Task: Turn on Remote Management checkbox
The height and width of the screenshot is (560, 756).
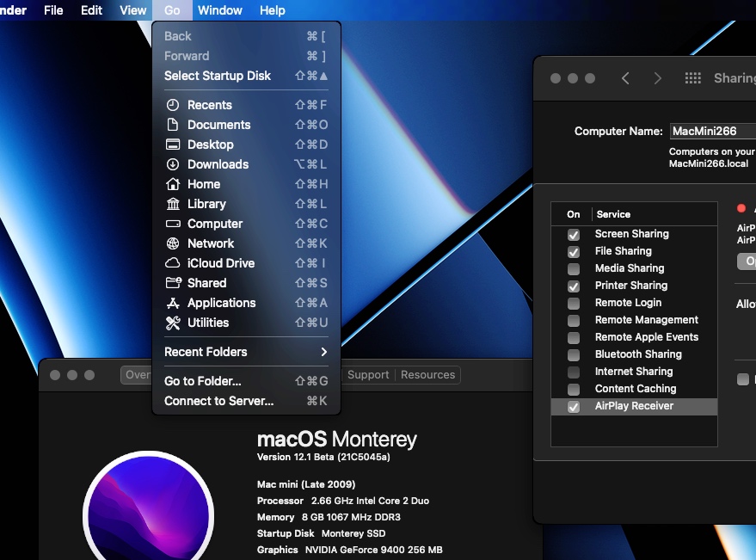Action: tap(574, 321)
